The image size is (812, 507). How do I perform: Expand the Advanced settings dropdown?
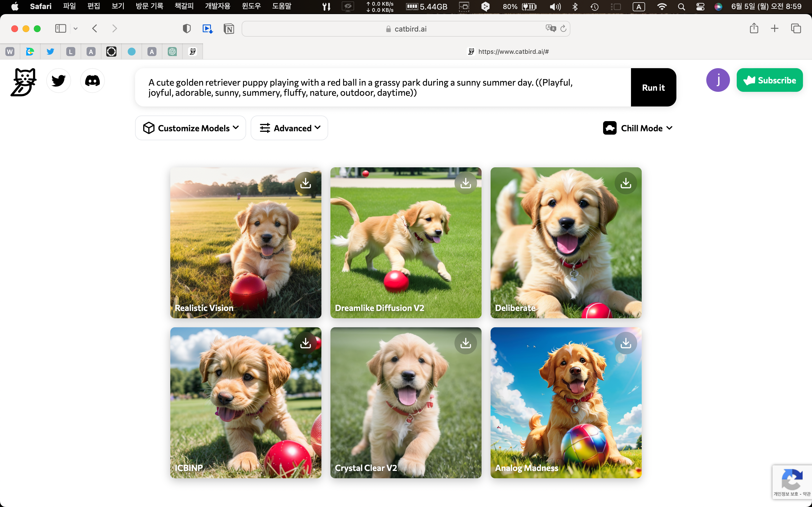[289, 128]
